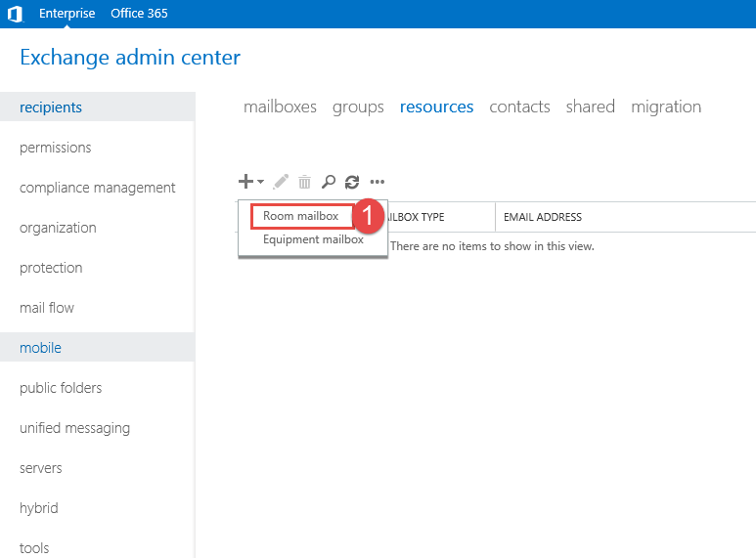Switch to the mailboxes tab
The image size is (756, 558).
pos(280,107)
